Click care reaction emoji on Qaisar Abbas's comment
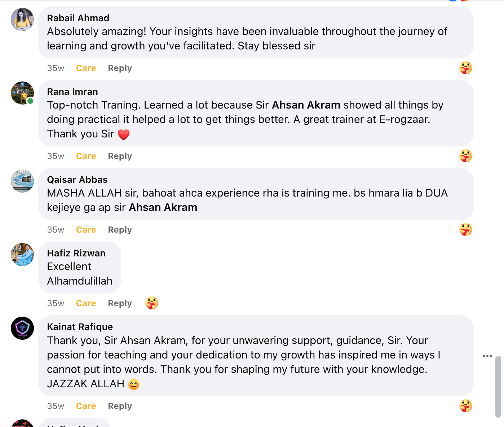 click(x=465, y=229)
